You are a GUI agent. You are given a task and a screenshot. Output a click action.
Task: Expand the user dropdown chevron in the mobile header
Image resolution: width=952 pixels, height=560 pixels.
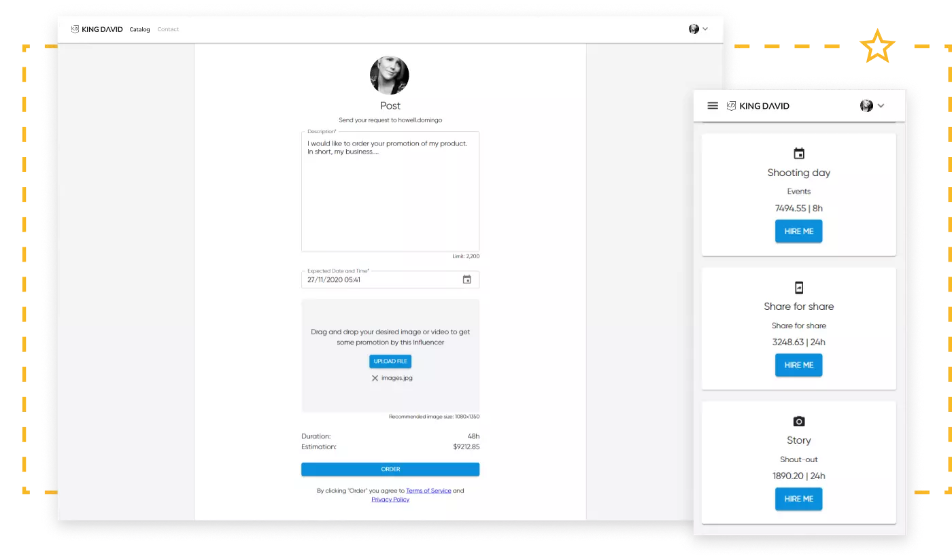(881, 106)
